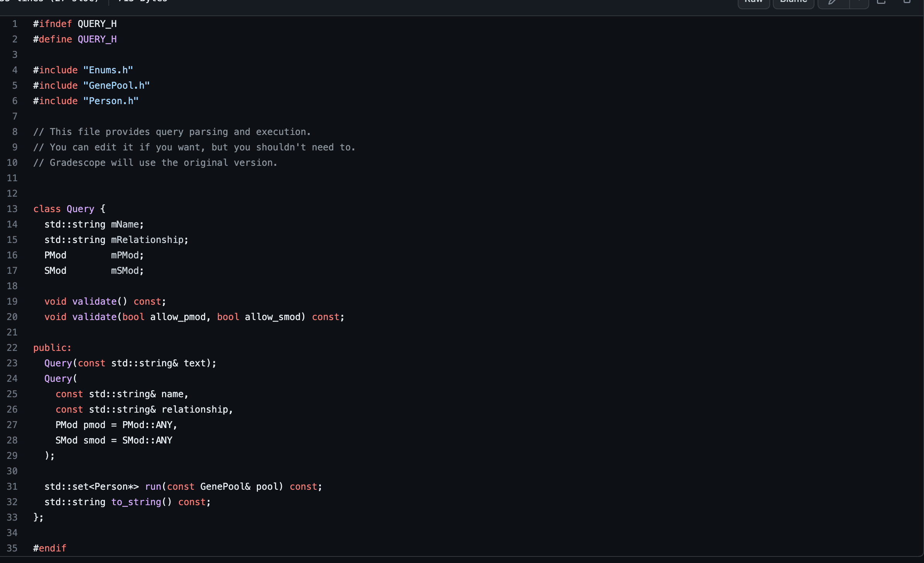This screenshot has height=563, width=924.
Task: Click the Gradescope comment on line 10
Action: click(x=155, y=163)
